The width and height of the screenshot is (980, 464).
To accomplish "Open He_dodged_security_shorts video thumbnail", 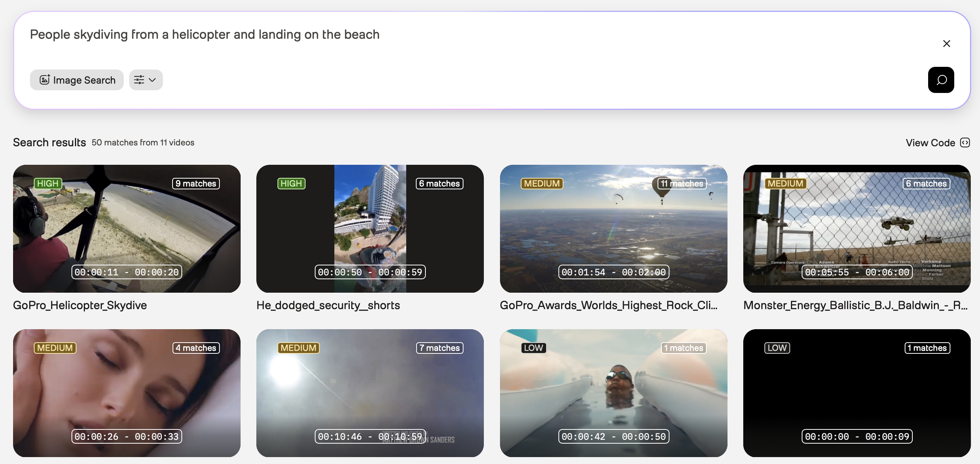I will click(370, 229).
